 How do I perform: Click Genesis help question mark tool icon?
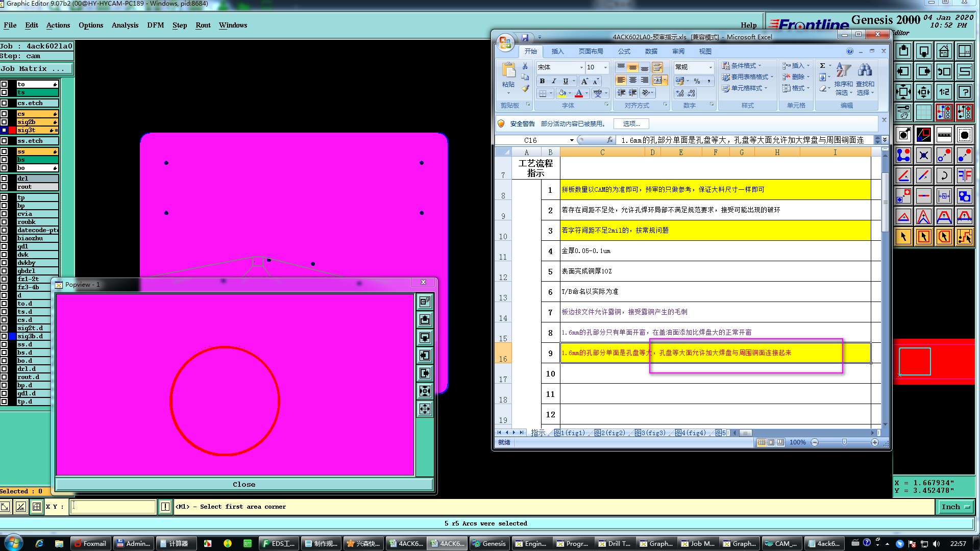coord(964,92)
